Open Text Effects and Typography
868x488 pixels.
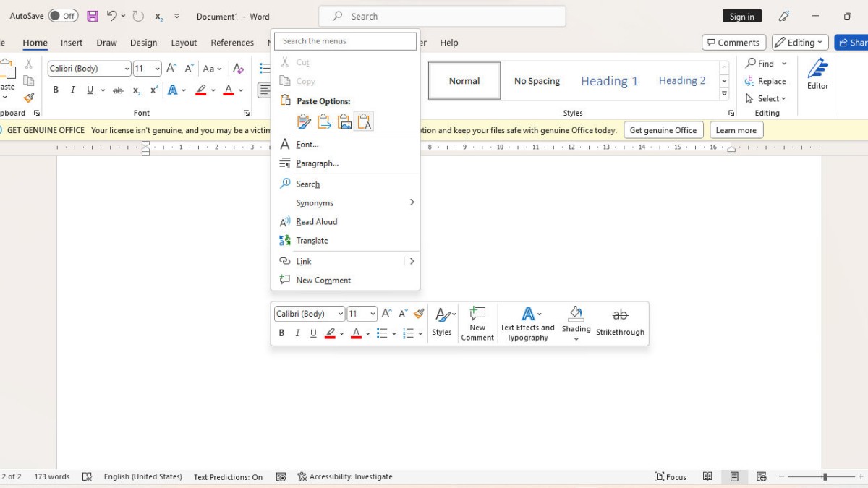click(527, 322)
